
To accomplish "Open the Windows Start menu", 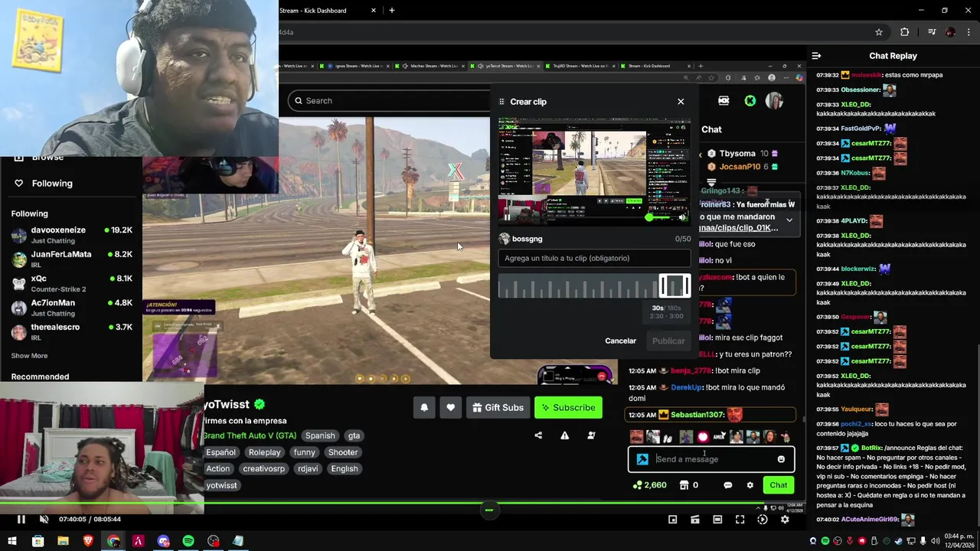I will pos(12,542).
